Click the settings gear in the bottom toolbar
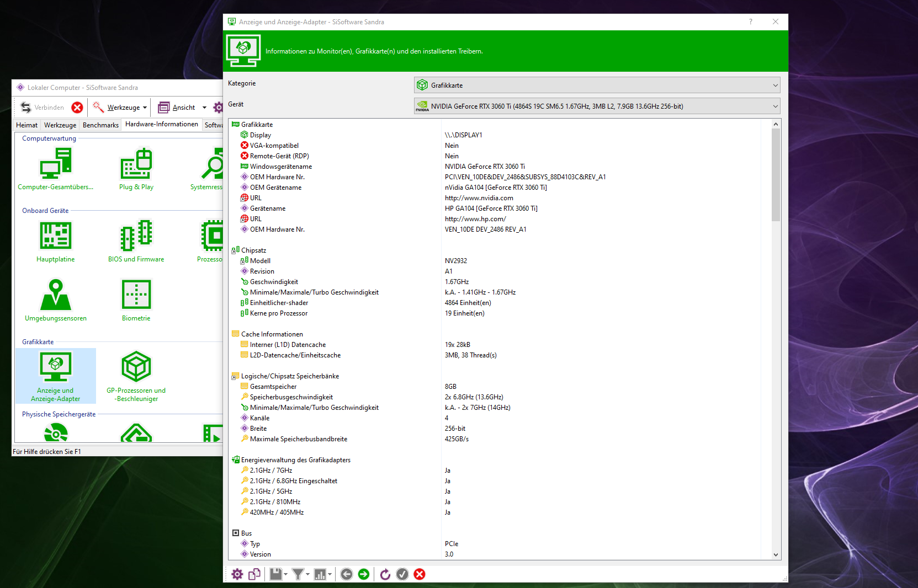 (x=237, y=574)
